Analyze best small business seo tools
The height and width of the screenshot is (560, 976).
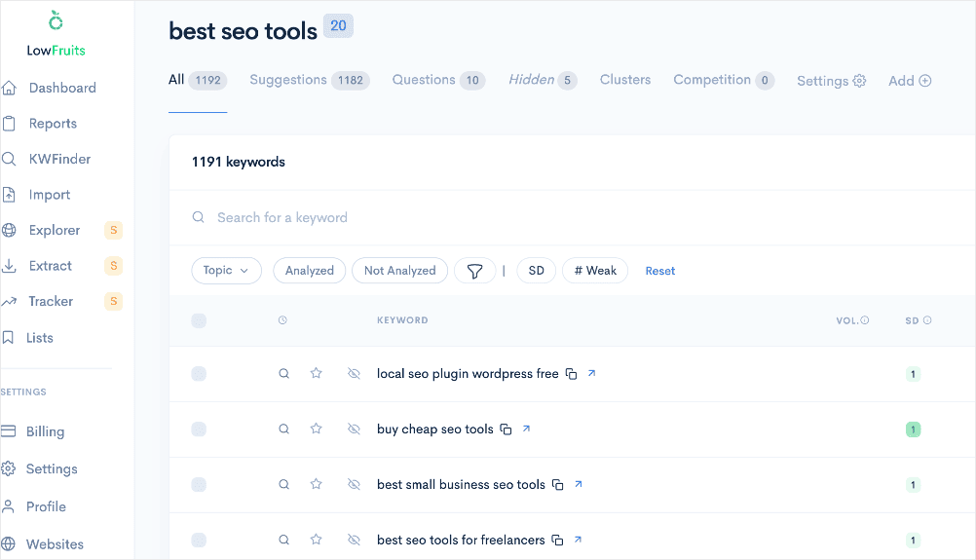pyautogui.click(x=283, y=484)
